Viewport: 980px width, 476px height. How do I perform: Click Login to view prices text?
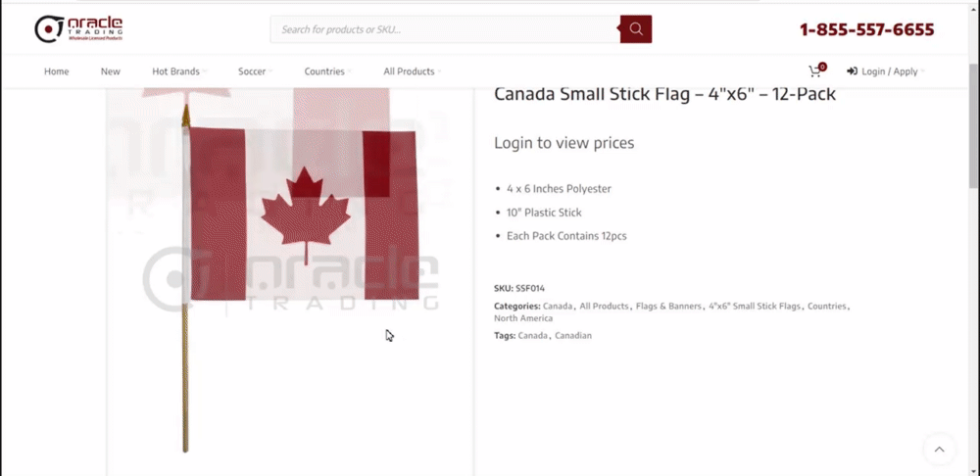(563, 143)
